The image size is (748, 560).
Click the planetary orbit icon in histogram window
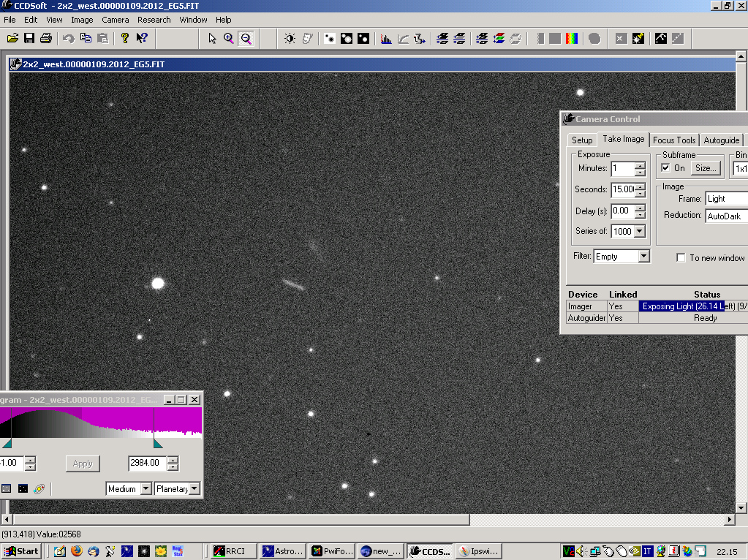pos(39,488)
